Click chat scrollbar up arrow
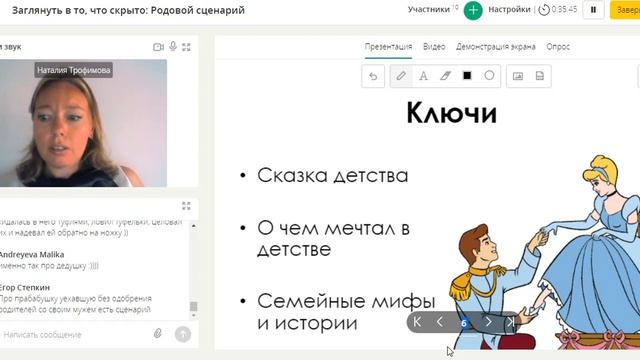The image size is (640, 360). tap(193, 226)
